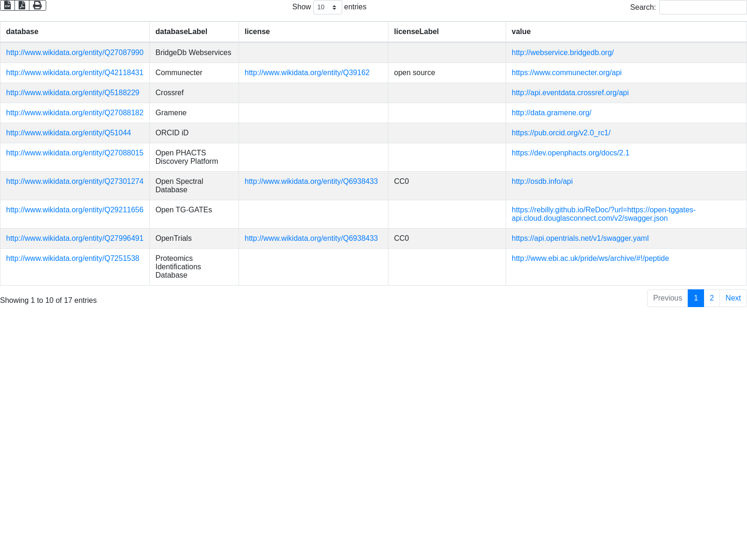Select the Open TG-GATEs label cell
The height and width of the screenshot is (560, 747).
(x=194, y=214)
